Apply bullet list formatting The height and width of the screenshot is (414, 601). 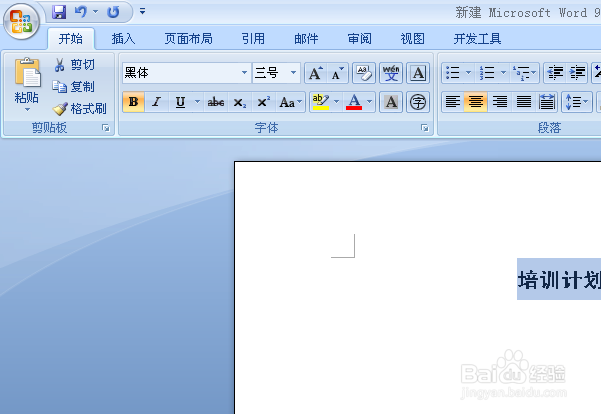tap(453, 73)
